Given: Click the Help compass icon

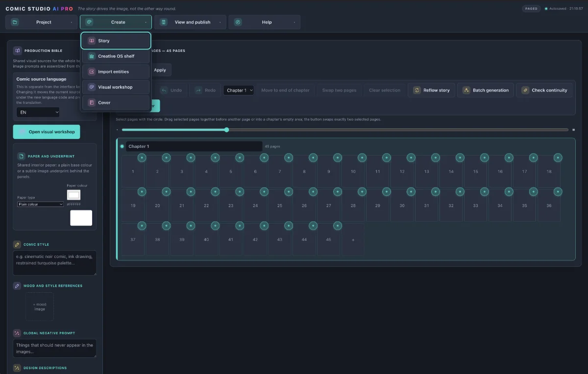Looking at the screenshot, I should click(x=238, y=22).
